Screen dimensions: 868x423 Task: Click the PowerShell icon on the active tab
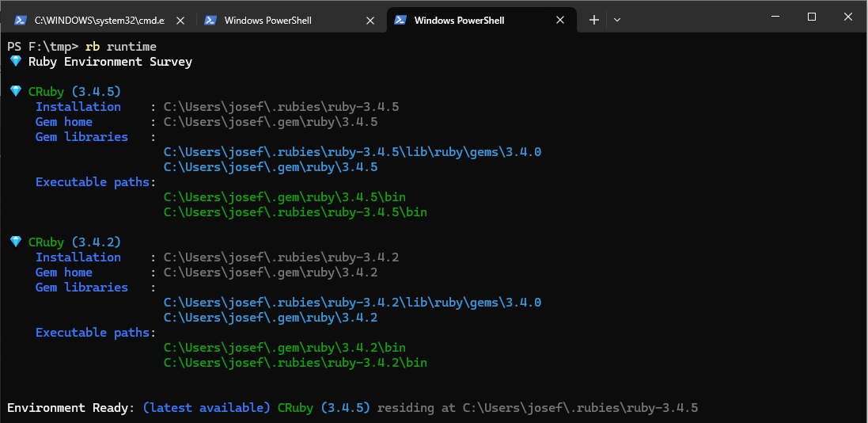(400, 20)
